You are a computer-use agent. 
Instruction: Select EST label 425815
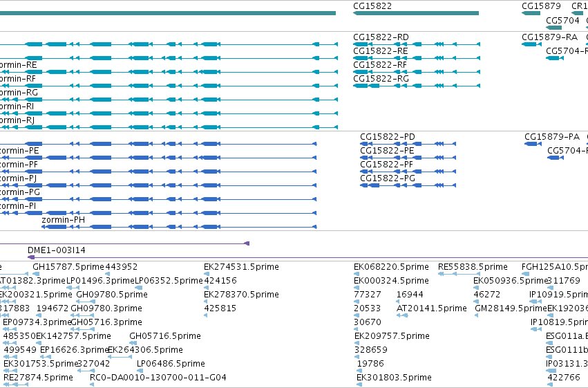click(220, 308)
